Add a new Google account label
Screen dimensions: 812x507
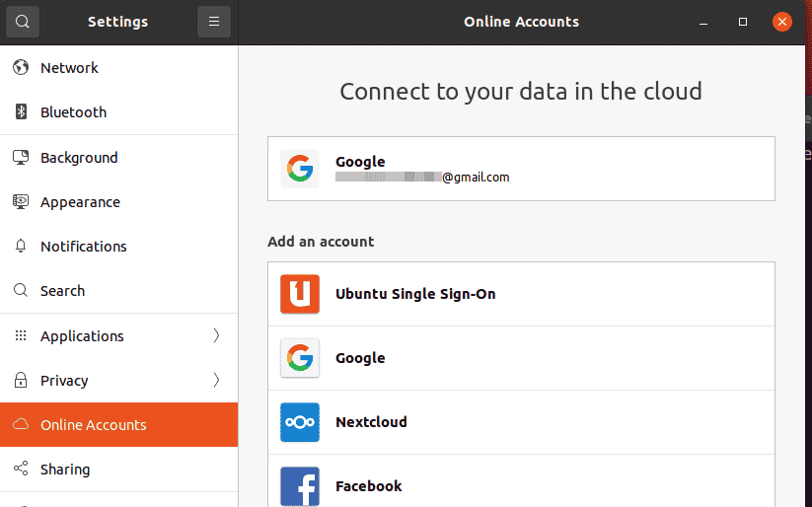[x=360, y=358]
